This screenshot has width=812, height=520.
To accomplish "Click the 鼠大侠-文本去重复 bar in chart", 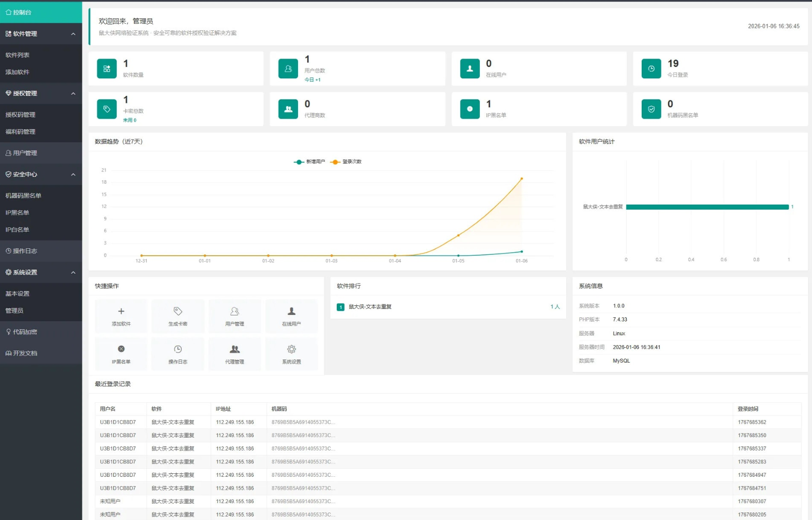I will [707, 207].
